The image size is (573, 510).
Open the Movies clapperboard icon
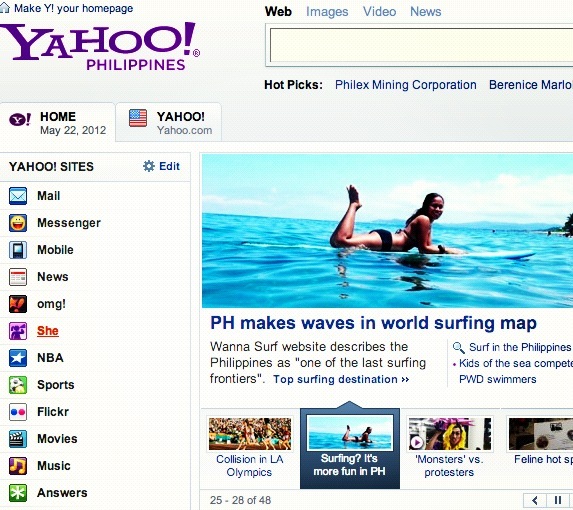tap(18, 439)
